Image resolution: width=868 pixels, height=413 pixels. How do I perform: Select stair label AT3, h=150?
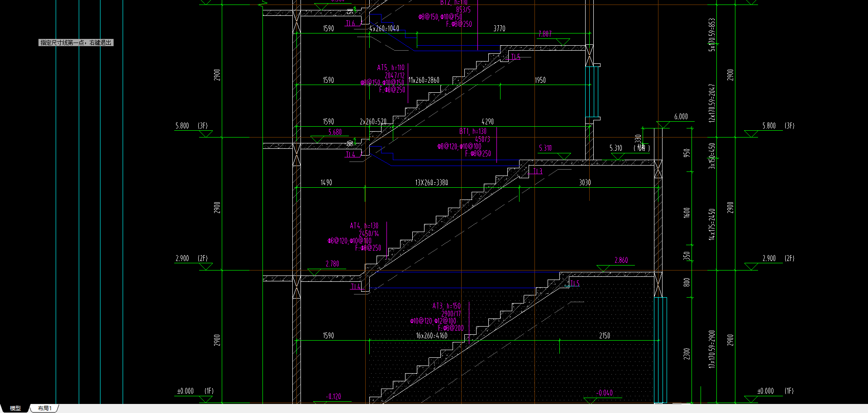coord(447,306)
